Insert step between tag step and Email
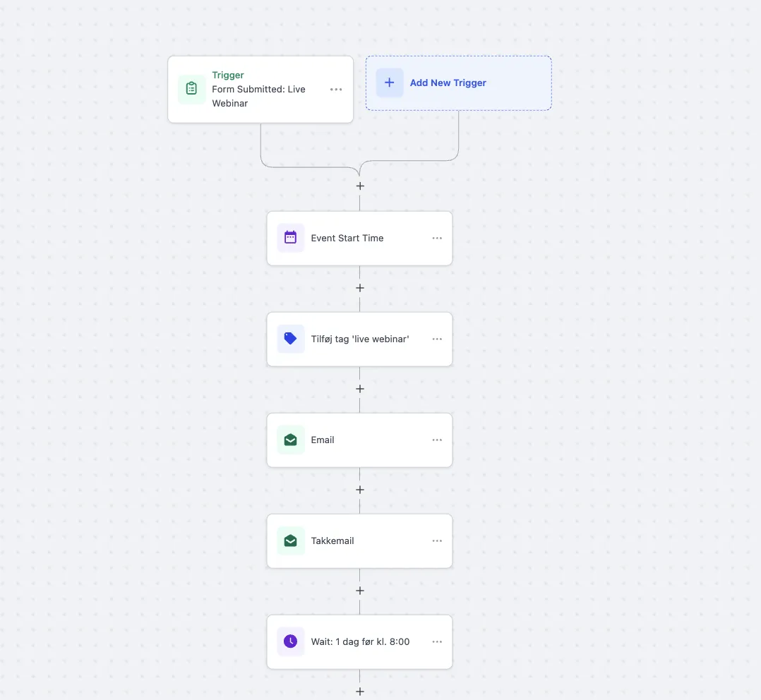Viewport: 761px width, 700px height. click(x=360, y=389)
